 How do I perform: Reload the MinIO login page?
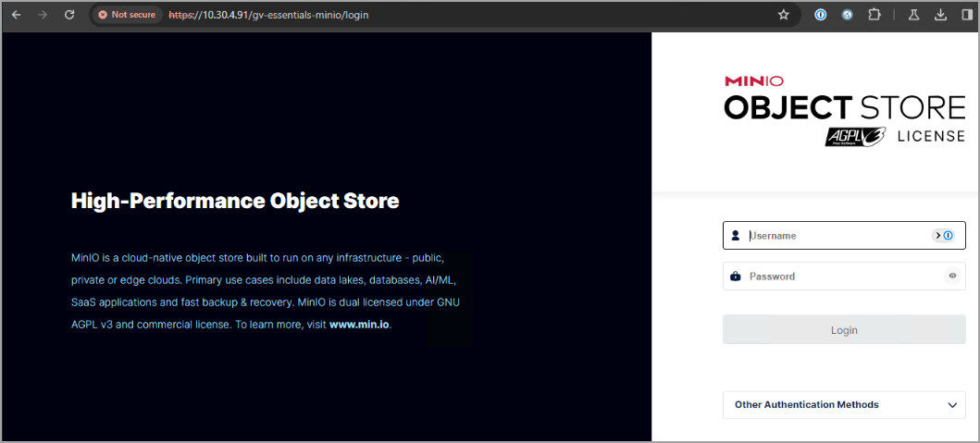coord(69,15)
